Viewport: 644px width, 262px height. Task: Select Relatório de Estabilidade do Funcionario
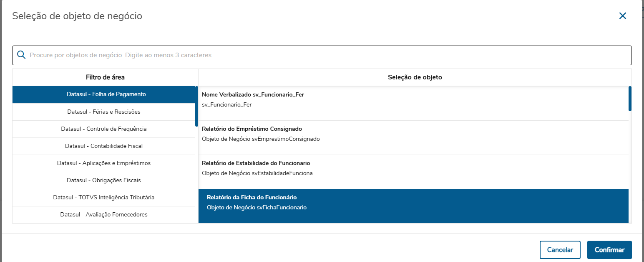click(x=413, y=168)
